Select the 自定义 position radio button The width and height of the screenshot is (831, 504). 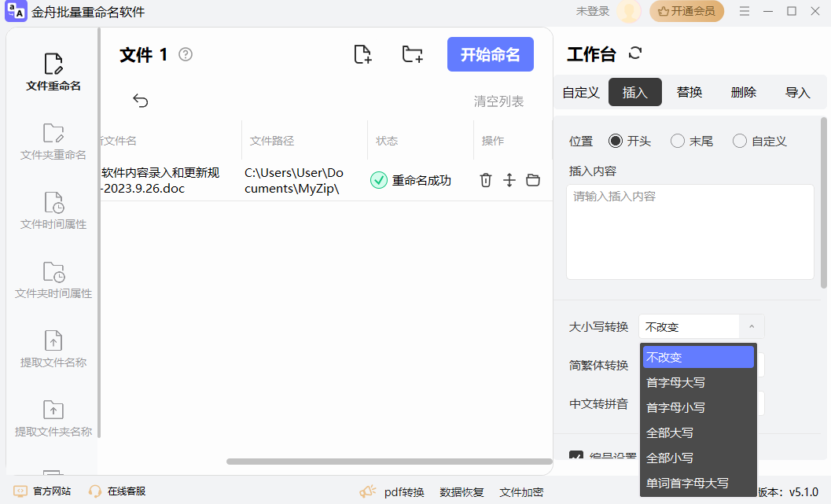(739, 141)
